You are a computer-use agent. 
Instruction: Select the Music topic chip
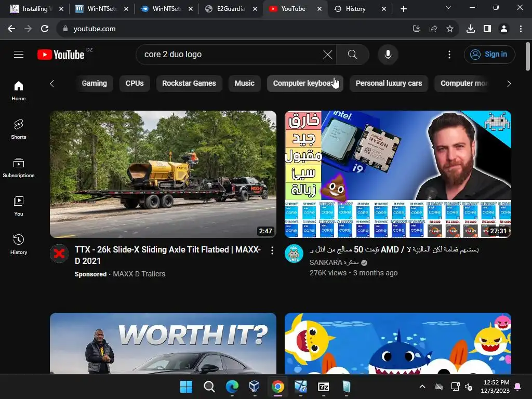pyautogui.click(x=244, y=84)
